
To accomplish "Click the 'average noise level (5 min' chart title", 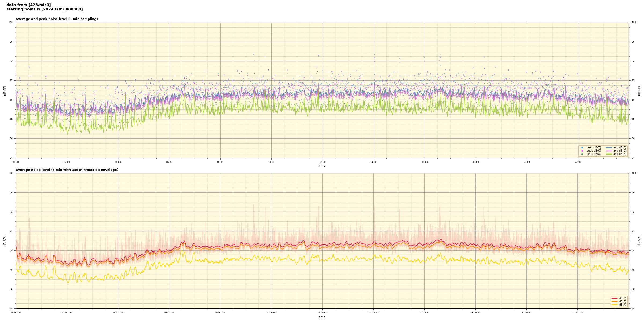I will click(67, 170).
